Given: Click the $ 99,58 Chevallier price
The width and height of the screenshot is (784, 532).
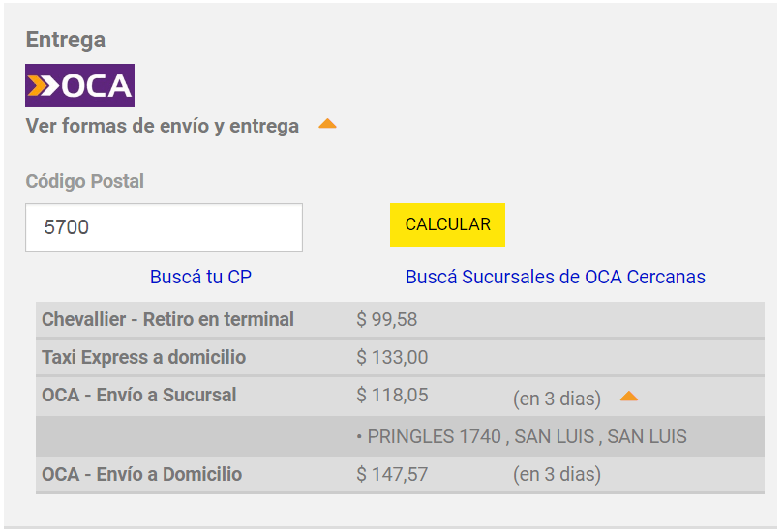Looking at the screenshot, I should click(x=387, y=320).
